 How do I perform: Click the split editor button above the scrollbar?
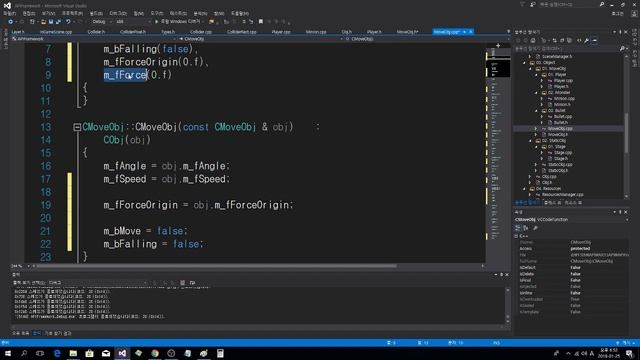(x=498, y=45)
